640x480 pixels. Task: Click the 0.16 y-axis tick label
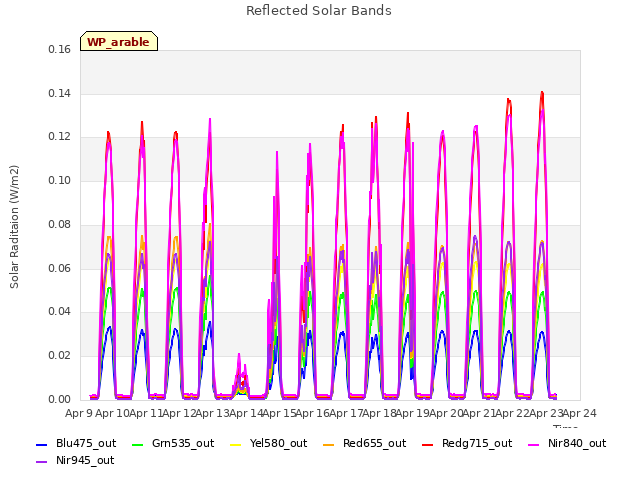pos(59,49)
